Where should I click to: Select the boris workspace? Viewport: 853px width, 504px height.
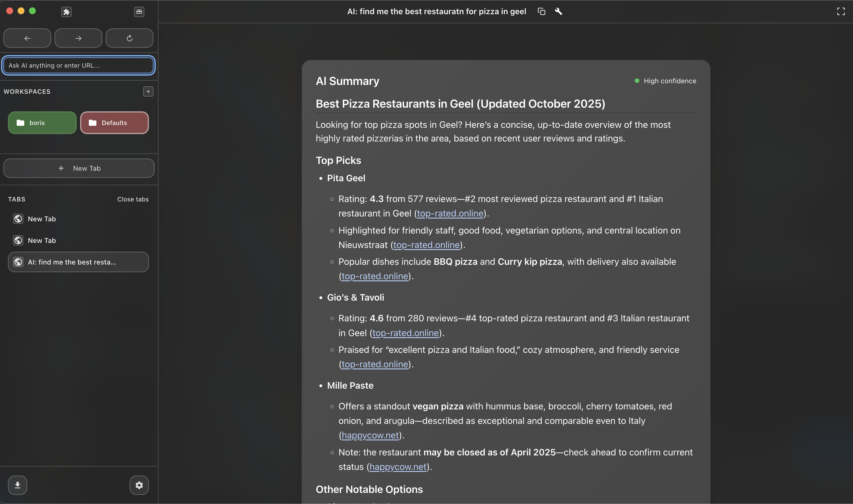[x=42, y=123]
